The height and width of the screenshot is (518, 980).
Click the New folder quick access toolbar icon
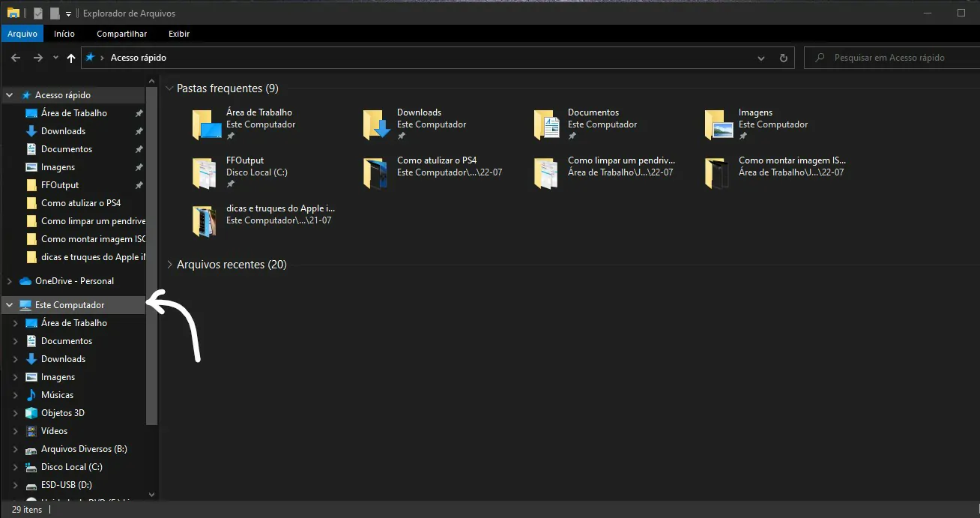tap(55, 13)
